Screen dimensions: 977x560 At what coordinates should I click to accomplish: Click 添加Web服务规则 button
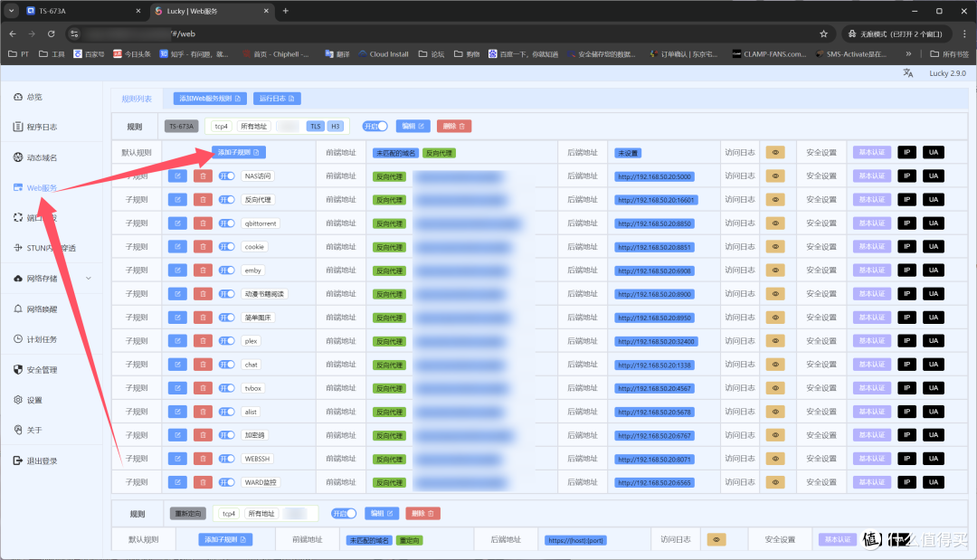[210, 99]
